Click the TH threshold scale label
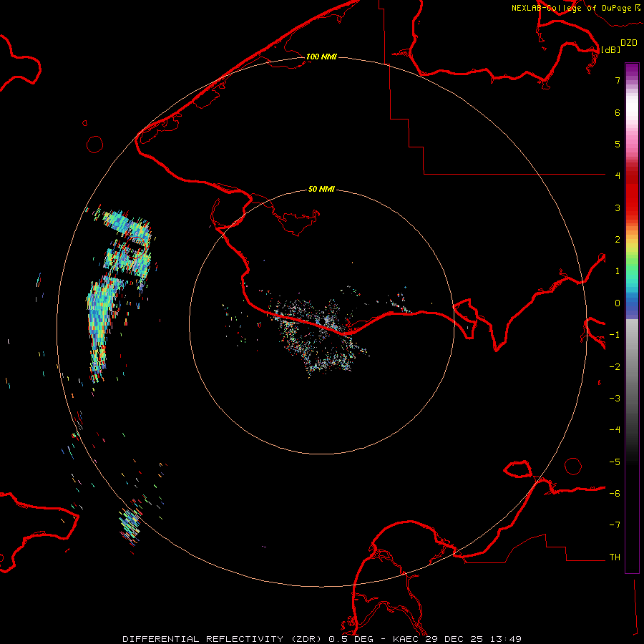 (615, 557)
